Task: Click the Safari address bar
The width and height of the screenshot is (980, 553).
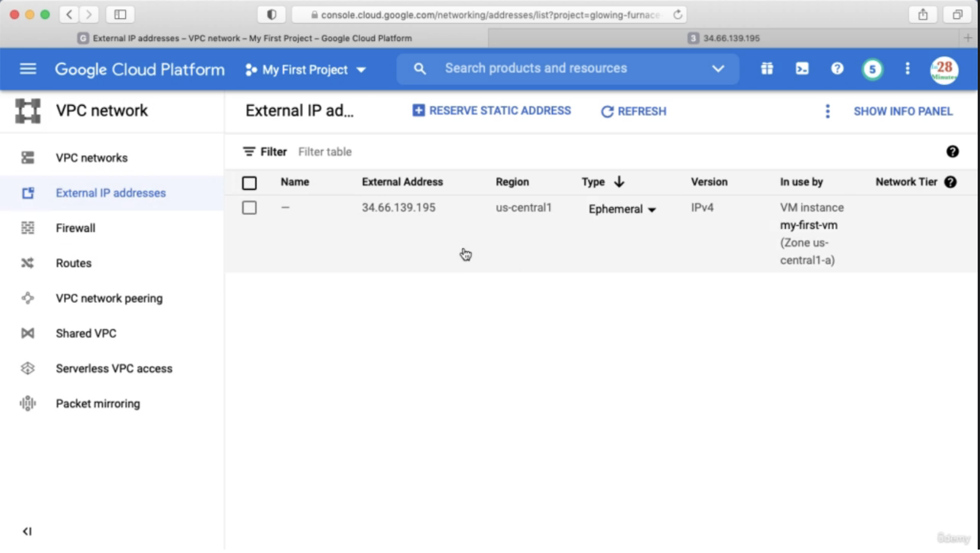Action: pyautogui.click(x=489, y=15)
